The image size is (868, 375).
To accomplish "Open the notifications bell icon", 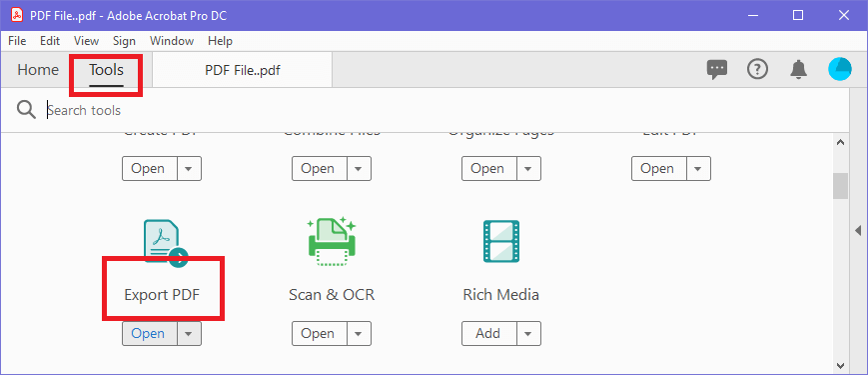I will pos(798,69).
